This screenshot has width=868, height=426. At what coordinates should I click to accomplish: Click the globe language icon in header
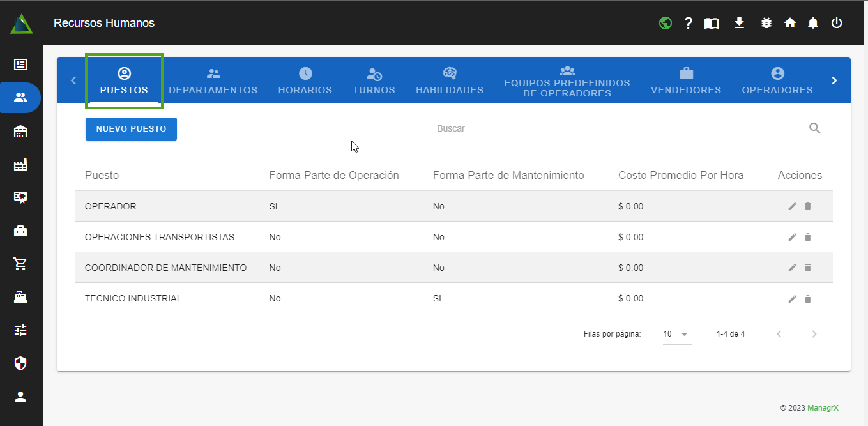[666, 23]
